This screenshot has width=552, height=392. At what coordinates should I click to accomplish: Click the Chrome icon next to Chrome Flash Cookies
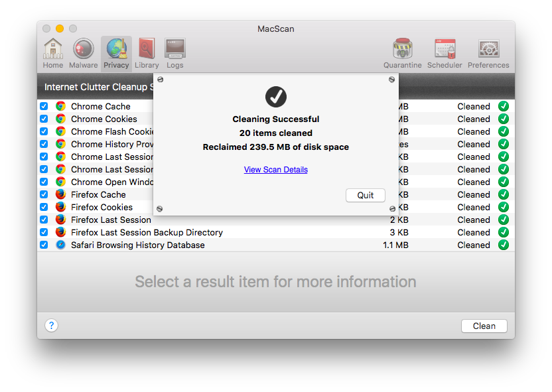click(x=60, y=131)
